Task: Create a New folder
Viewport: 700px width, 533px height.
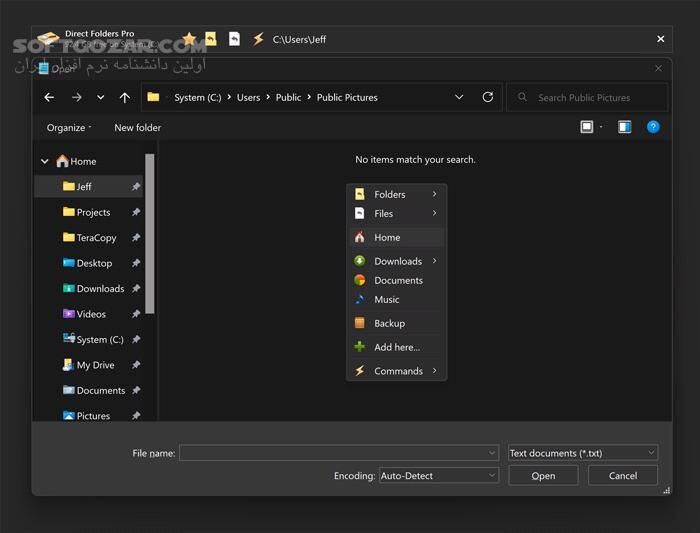Action: (138, 128)
